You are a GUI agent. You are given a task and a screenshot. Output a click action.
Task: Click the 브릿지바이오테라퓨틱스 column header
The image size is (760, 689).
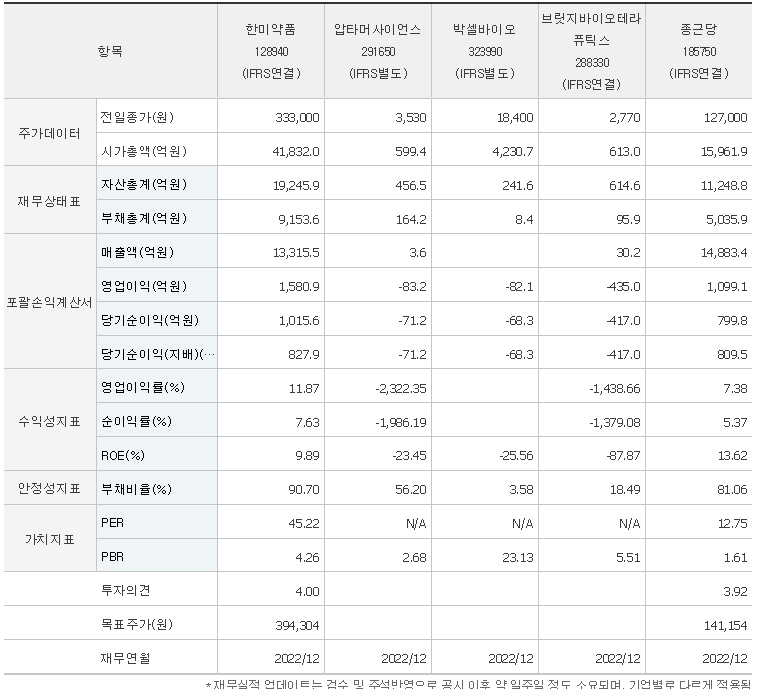[592, 51]
